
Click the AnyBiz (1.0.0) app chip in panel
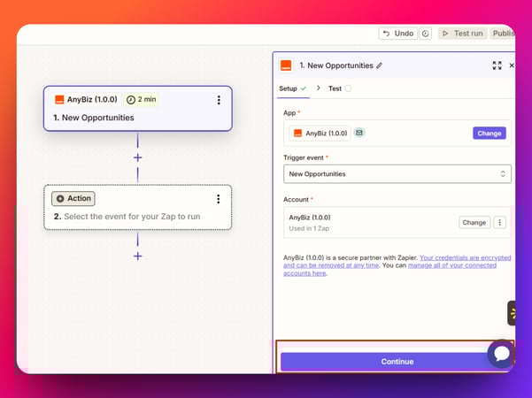coord(320,133)
